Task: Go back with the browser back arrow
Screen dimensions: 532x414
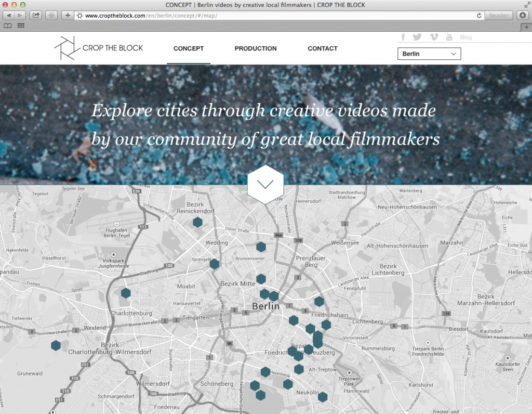Action: click(x=8, y=15)
